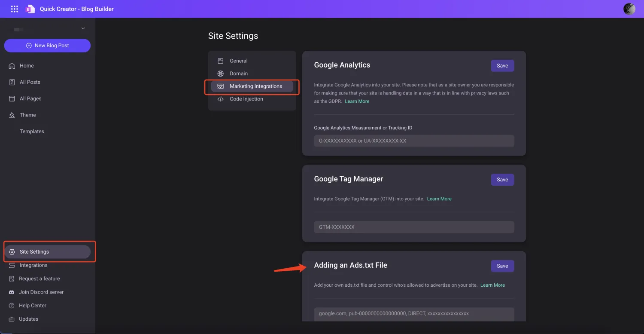Image resolution: width=644 pixels, height=334 pixels.
Task: Click the Site Settings gear icon
Action: [12, 252]
